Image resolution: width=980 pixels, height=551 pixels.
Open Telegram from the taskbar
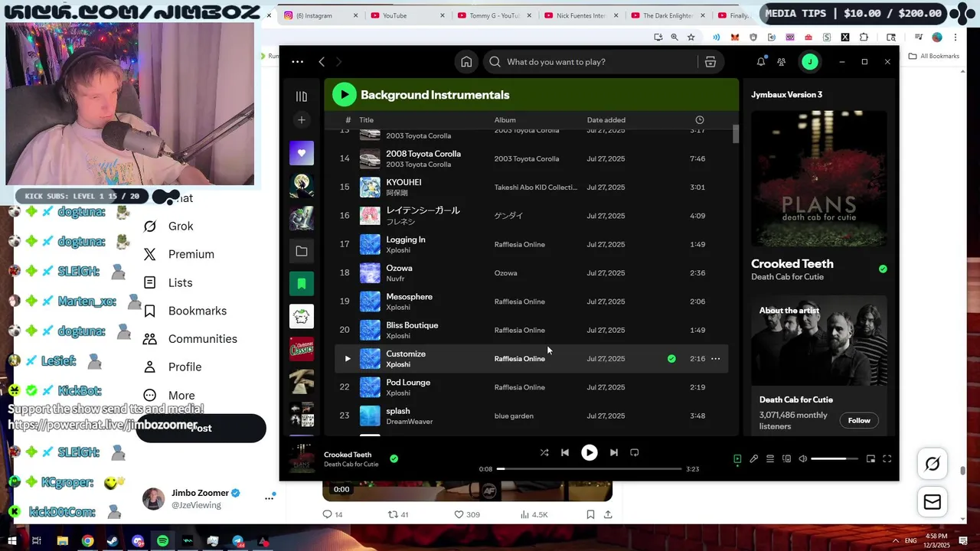click(x=238, y=541)
